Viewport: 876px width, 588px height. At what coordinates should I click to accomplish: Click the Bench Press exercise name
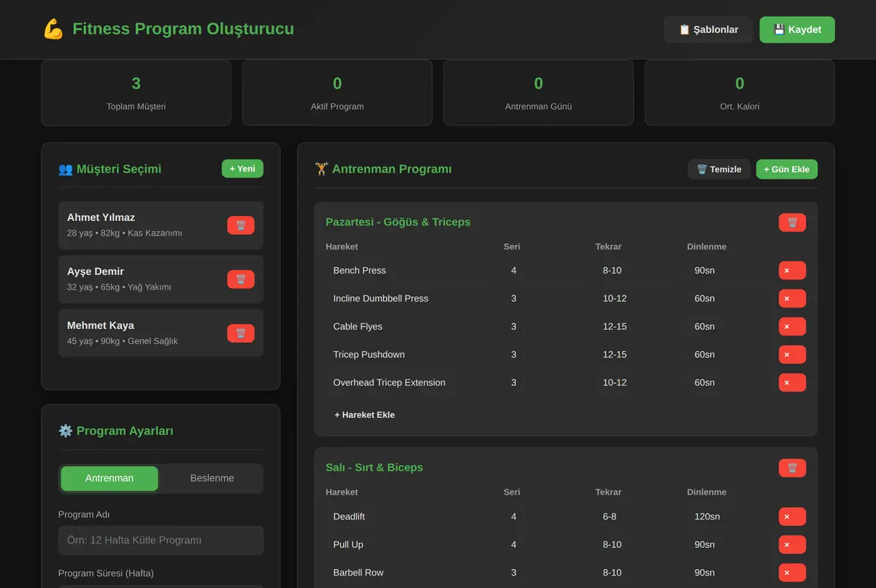(360, 271)
